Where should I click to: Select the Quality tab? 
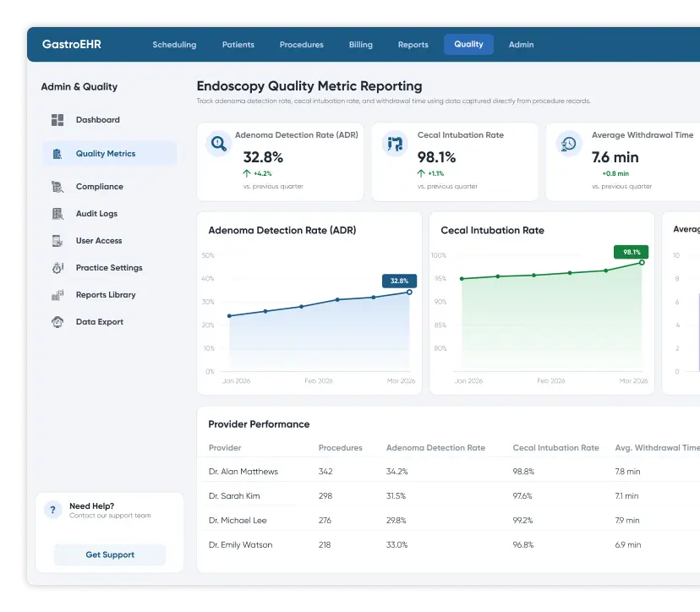point(468,44)
